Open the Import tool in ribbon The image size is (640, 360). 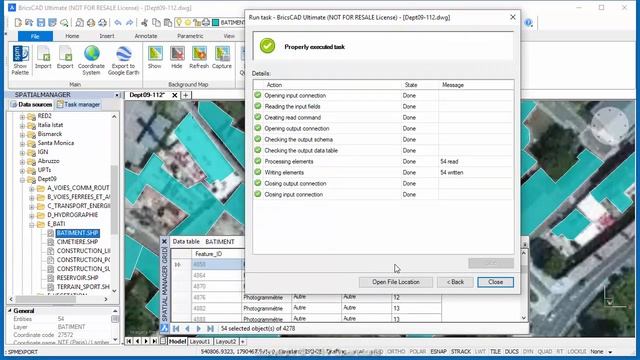click(x=43, y=58)
